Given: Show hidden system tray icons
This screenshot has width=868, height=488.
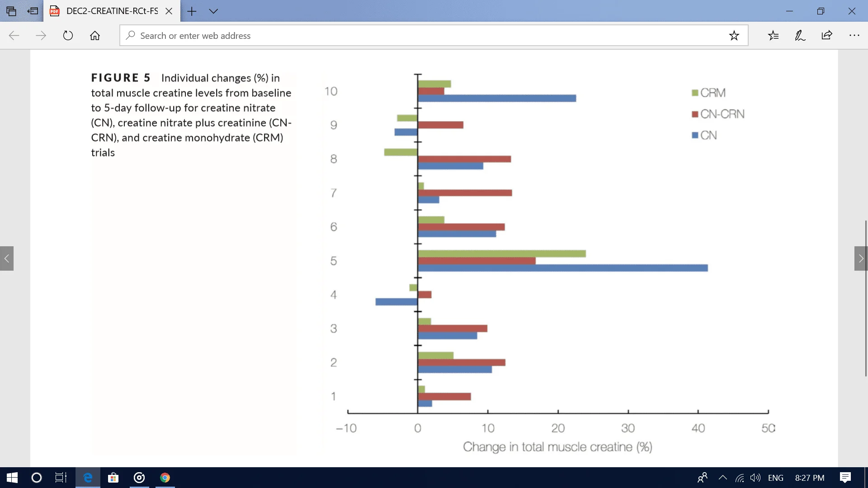Looking at the screenshot, I should [x=722, y=478].
